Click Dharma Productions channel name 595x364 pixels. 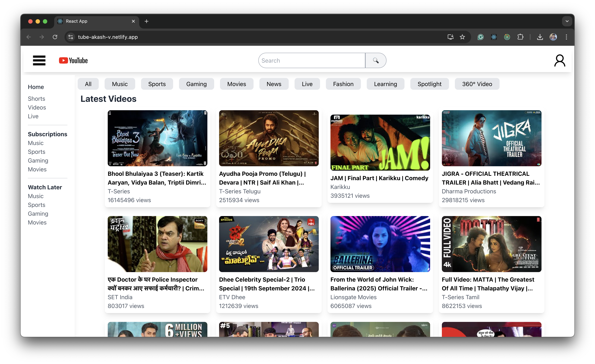click(x=469, y=191)
